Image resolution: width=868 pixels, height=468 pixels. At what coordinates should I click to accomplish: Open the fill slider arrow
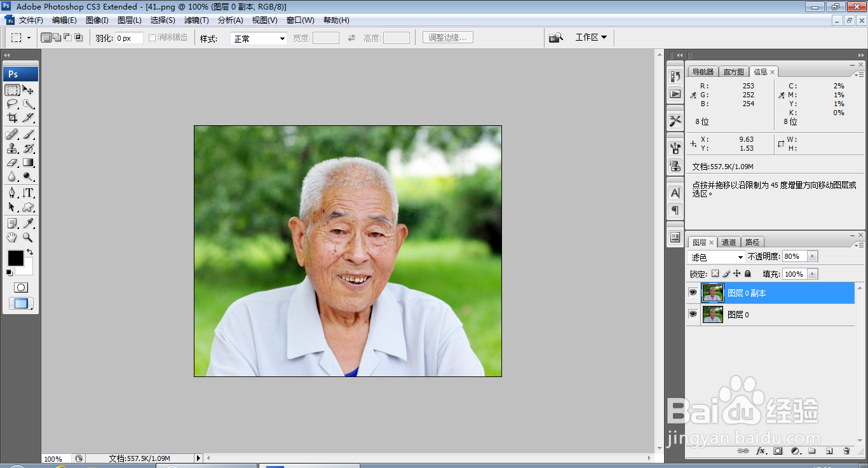(x=813, y=274)
